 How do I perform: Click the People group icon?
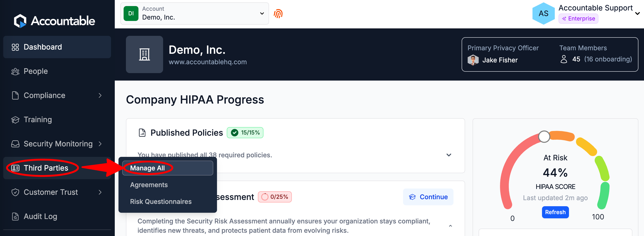(15, 71)
